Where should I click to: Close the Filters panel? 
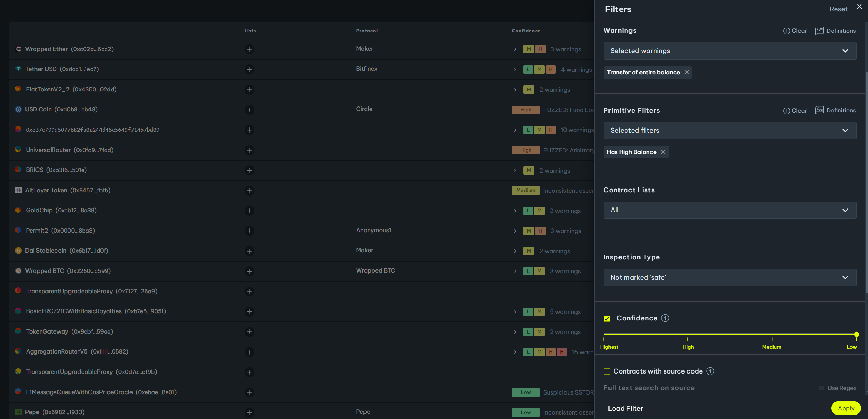point(859,7)
